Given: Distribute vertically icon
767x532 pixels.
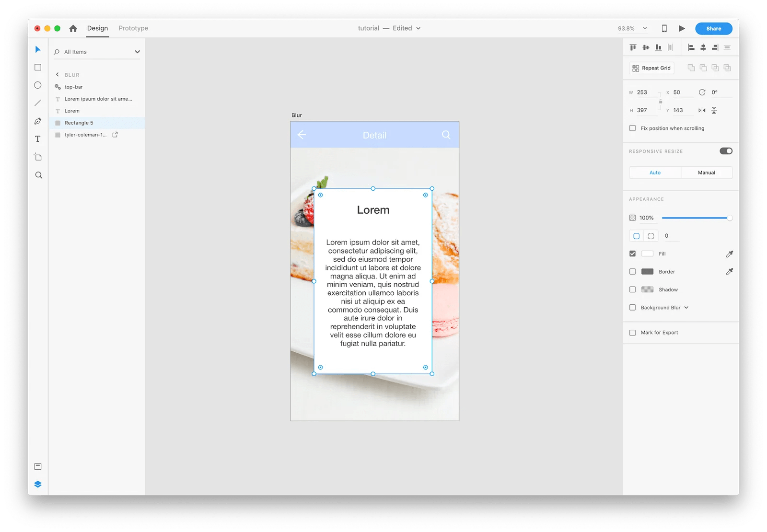Looking at the screenshot, I should coord(727,47).
